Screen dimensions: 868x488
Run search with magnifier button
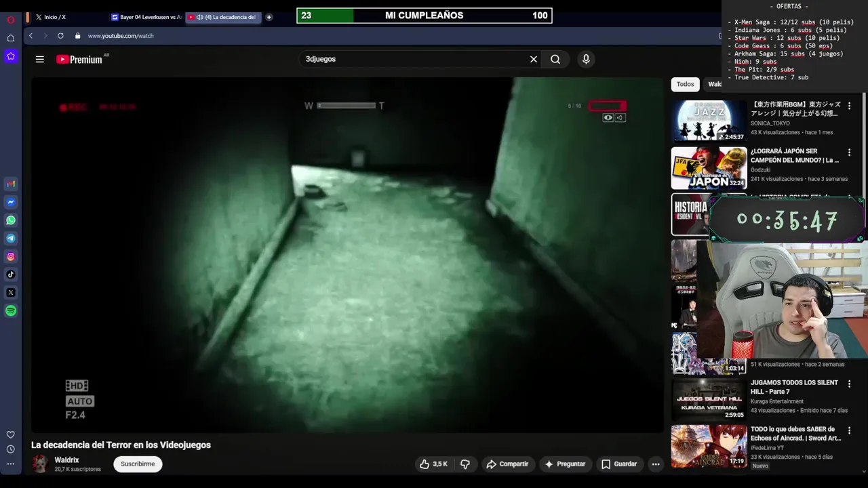tap(555, 59)
